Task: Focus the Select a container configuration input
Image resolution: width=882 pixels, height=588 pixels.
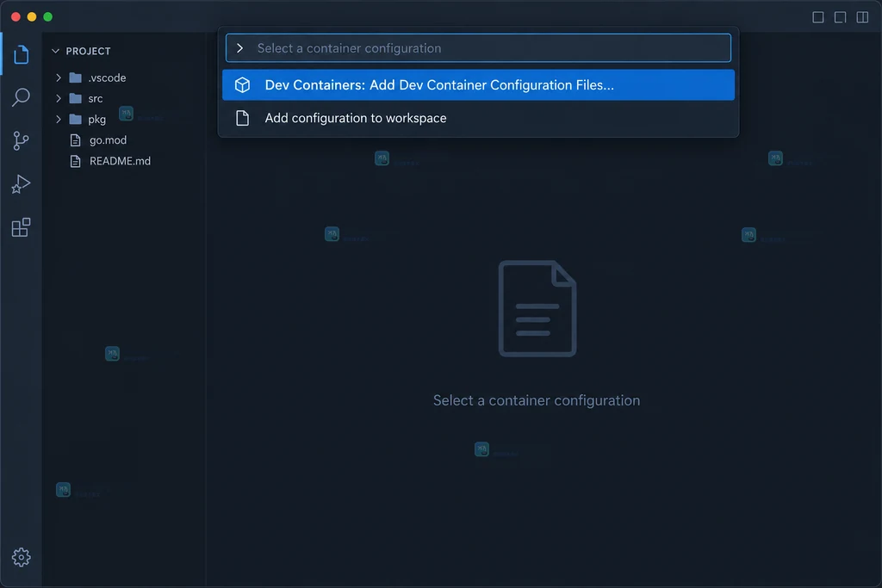Action: 478,48
